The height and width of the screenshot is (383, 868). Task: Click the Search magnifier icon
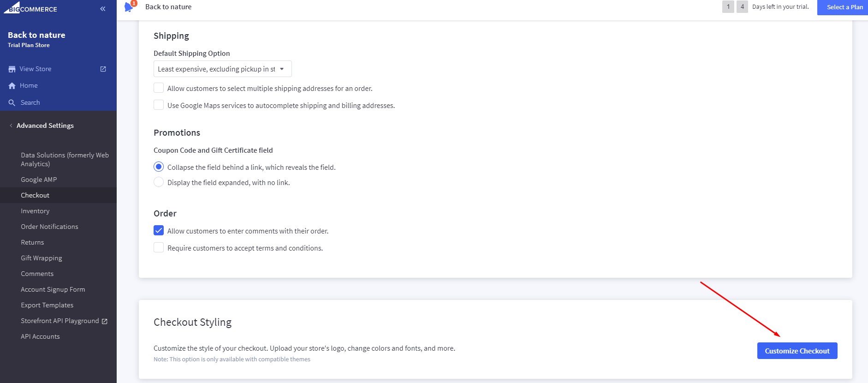point(12,103)
